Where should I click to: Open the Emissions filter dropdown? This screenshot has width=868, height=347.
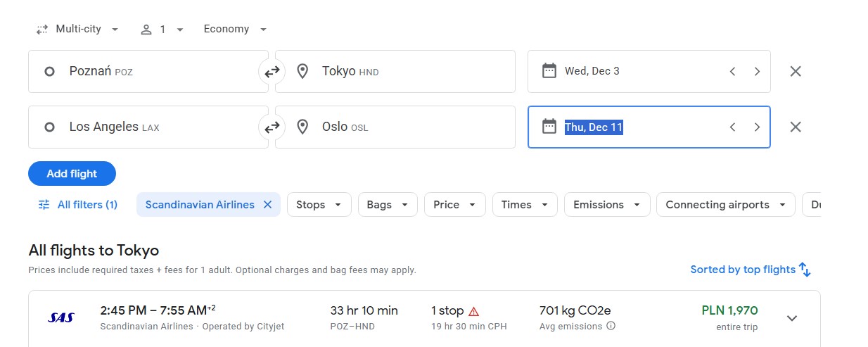(607, 205)
